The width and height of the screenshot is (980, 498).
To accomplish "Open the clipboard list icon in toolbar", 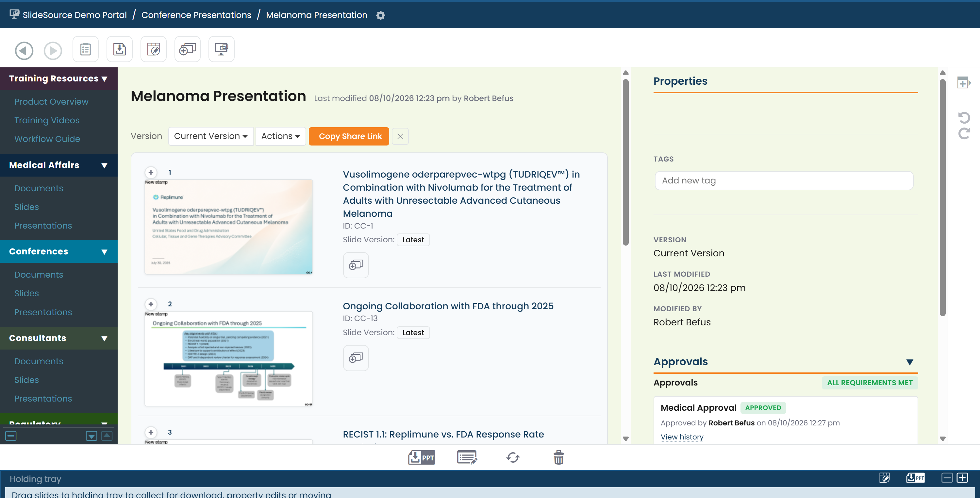I will 86,49.
